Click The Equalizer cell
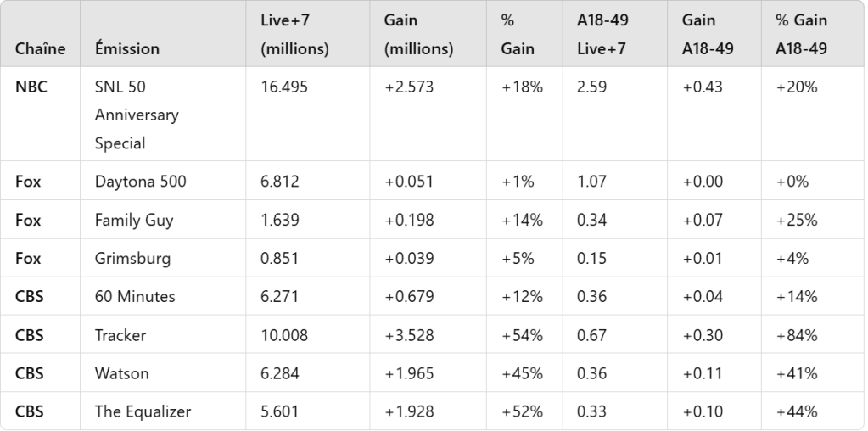The width and height of the screenshot is (868, 431). 143,412
